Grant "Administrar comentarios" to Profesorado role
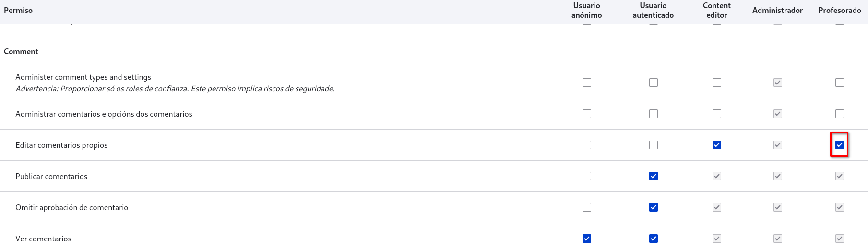 tap(839, 114)
